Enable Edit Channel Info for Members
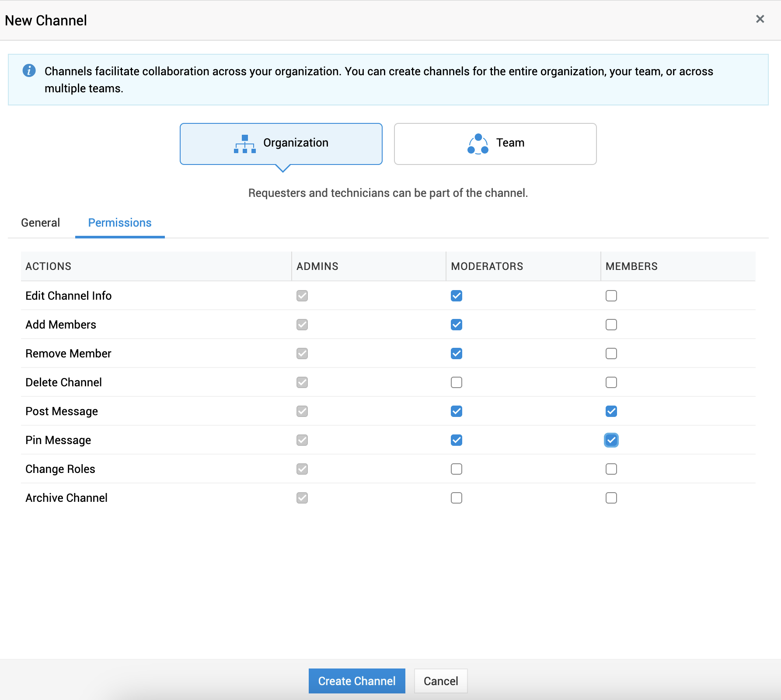Image resolution: width=781 pixels, height=700 pixels. click(x=611, y=296)
